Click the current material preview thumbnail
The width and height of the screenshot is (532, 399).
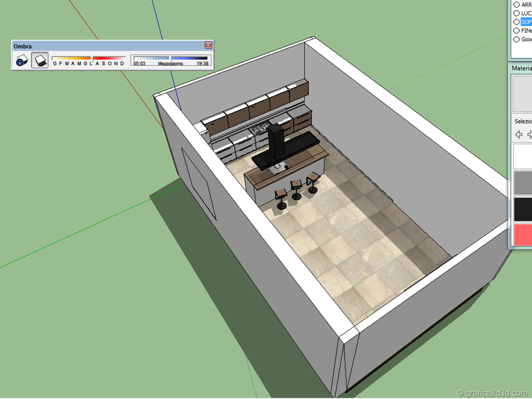coord(522,94)
